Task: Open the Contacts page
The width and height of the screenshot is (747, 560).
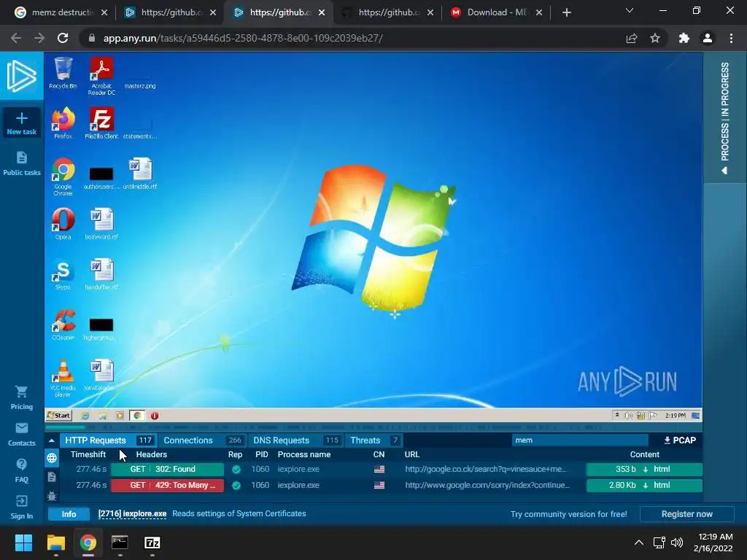Action: click(x=21, y=435)
